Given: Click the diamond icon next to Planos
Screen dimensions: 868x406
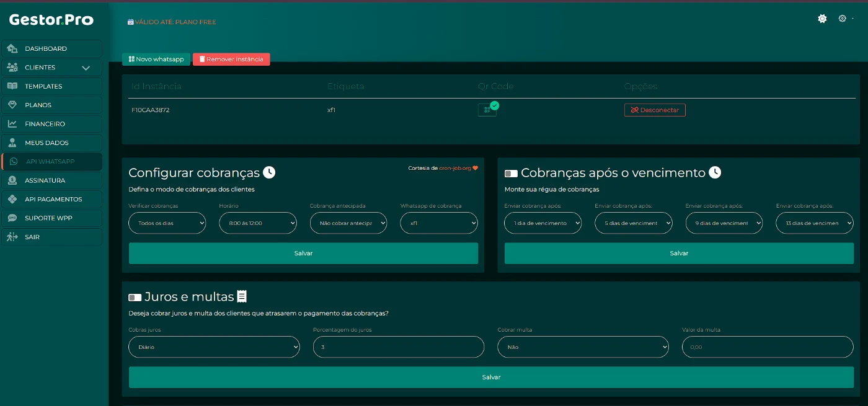Looking at the screenshot, I should (x=12, y=105).
